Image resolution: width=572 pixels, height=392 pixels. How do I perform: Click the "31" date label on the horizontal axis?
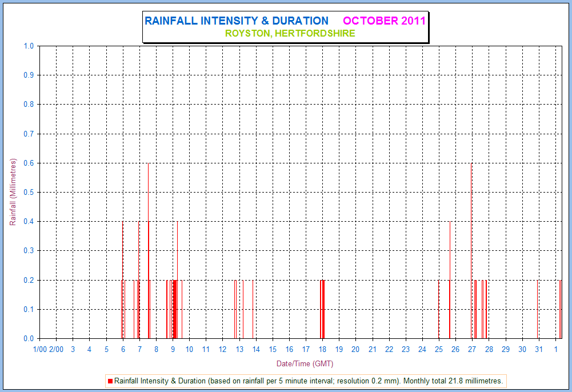click(539, 349)
